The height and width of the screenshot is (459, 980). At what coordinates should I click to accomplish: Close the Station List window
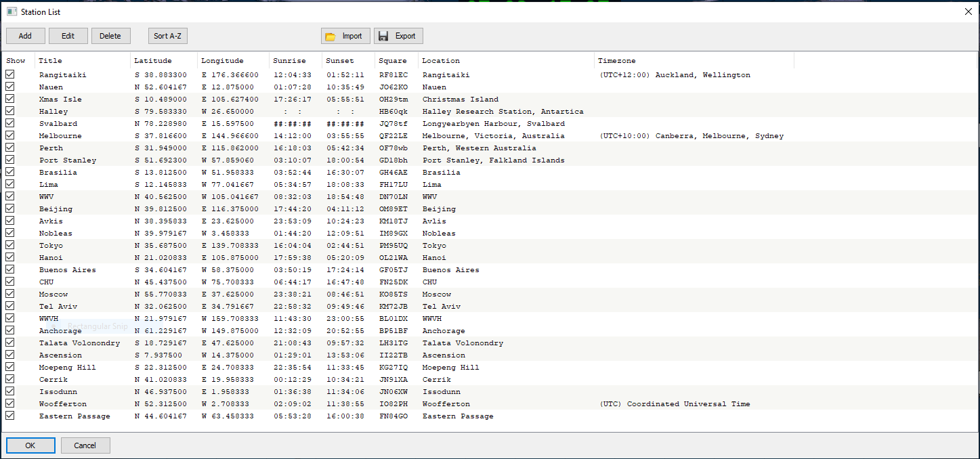(x=968, y=12)
